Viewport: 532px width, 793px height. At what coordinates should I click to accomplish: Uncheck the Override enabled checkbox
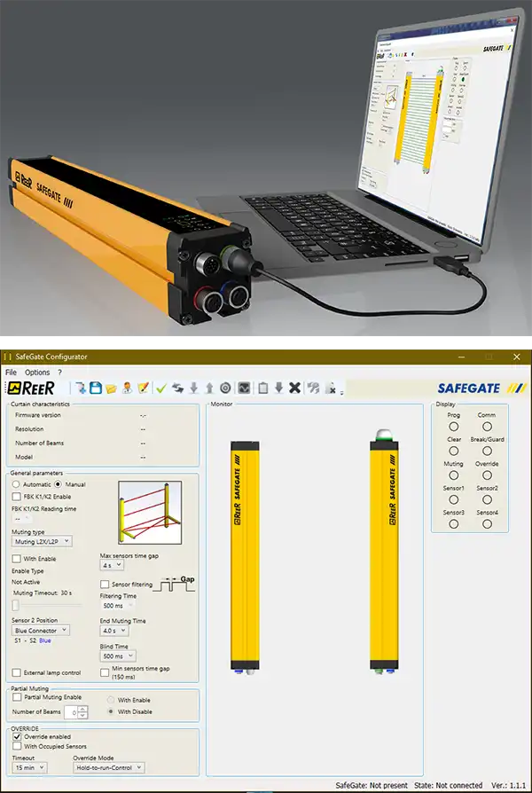pyautogui.click(x=17, y=736)
